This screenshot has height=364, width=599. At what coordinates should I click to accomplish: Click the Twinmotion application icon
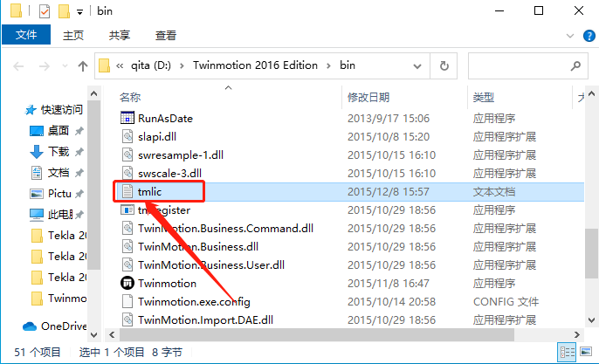(x=127, y=283)
